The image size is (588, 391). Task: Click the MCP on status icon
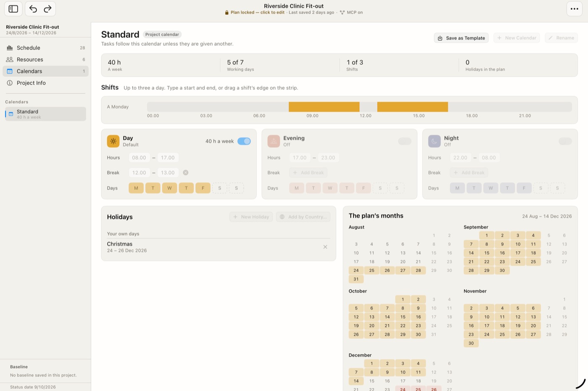(342, 13)
